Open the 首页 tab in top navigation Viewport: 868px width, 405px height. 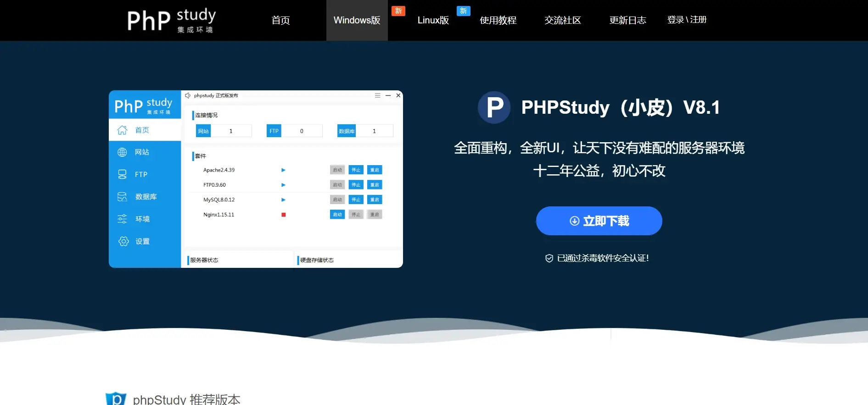coord(280,20)
